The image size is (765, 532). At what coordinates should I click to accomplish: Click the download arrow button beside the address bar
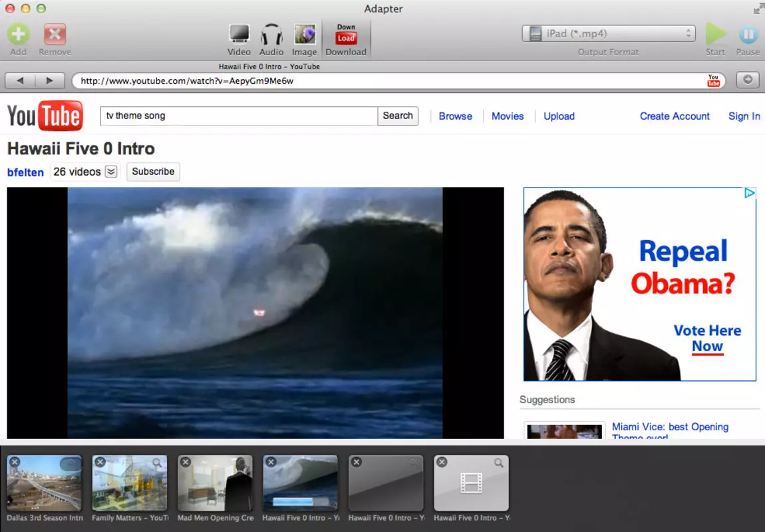[x=748, y=80]
